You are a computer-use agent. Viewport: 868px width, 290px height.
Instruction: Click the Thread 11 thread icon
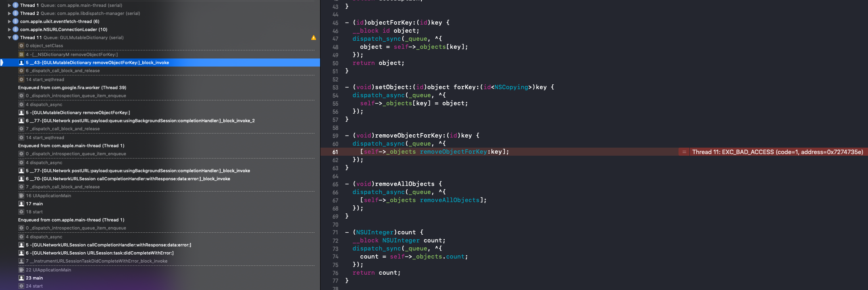pyautogui.click(x=15, y=38)
